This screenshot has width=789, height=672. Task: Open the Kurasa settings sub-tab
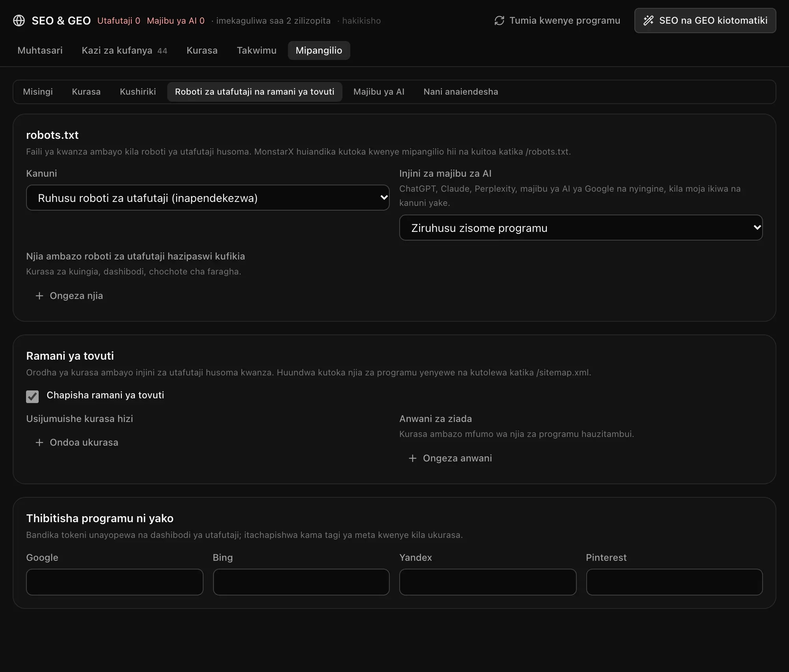[86, 92]
